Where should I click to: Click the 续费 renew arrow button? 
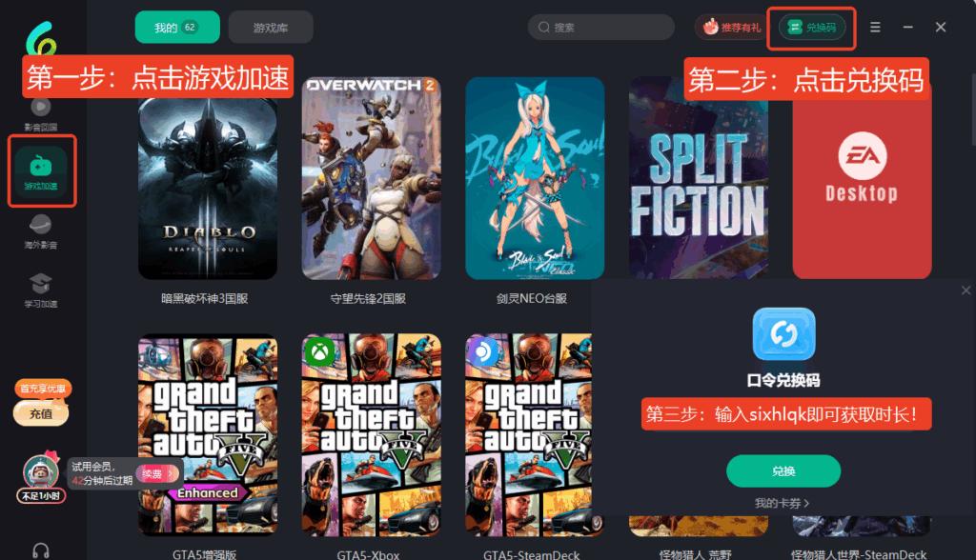point(157,474)
